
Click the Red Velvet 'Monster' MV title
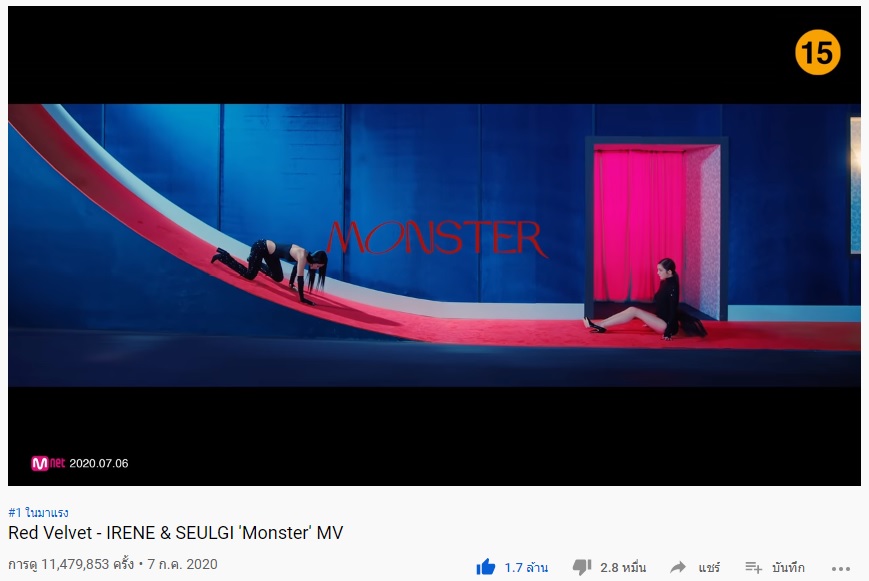point(176,533)
